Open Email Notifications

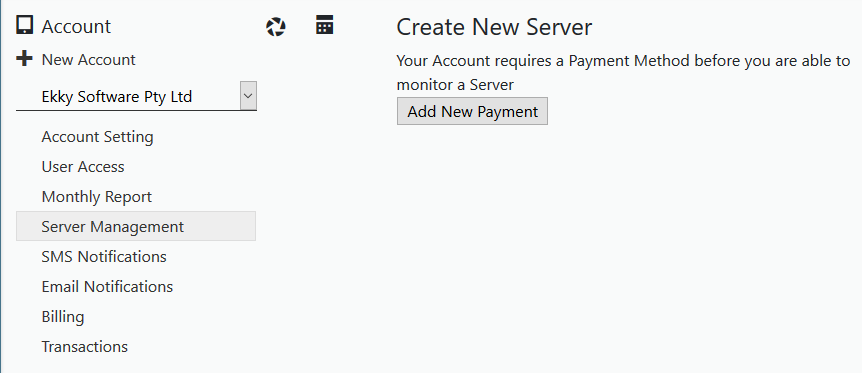tap(107, 287)
